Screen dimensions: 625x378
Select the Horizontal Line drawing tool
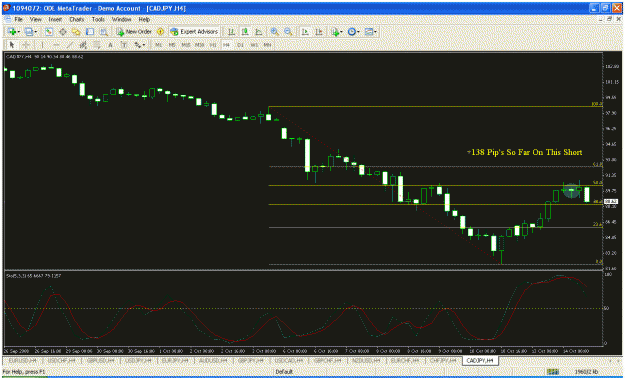pos(56,45)
